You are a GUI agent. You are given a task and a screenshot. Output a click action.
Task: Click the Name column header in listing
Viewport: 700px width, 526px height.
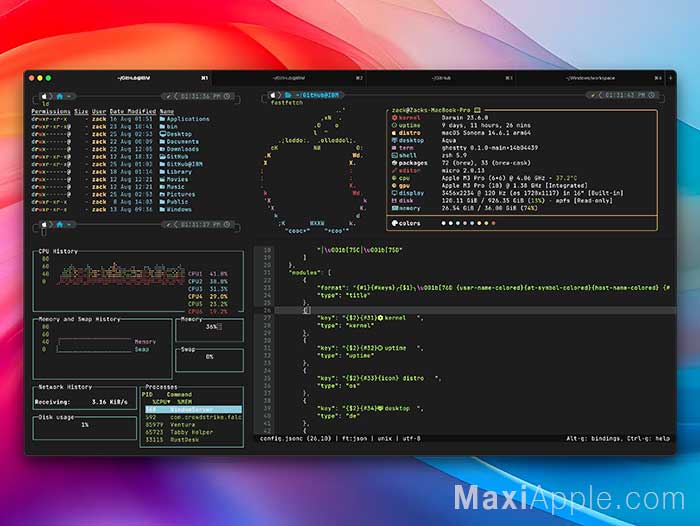[x=167, y=112]
